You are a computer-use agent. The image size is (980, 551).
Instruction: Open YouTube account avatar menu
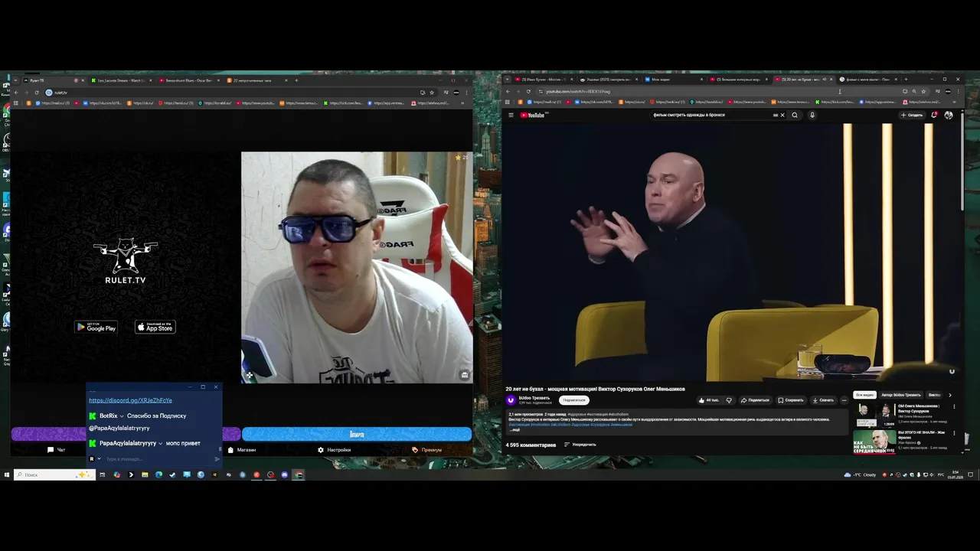(949, 116)
